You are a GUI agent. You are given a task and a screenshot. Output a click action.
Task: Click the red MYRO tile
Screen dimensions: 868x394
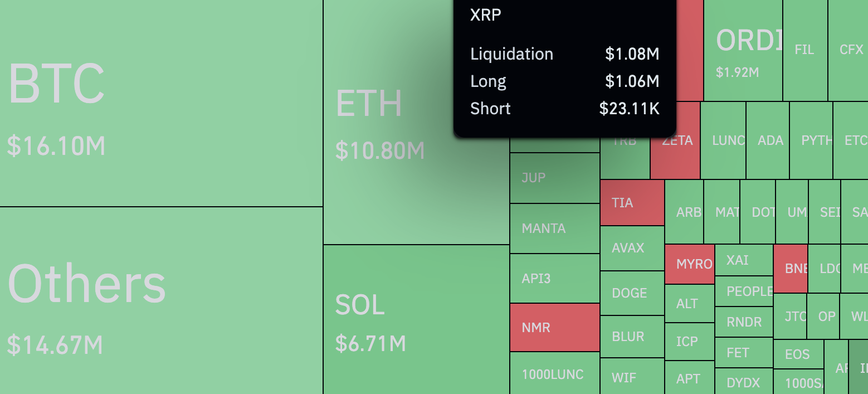(689, 264)
